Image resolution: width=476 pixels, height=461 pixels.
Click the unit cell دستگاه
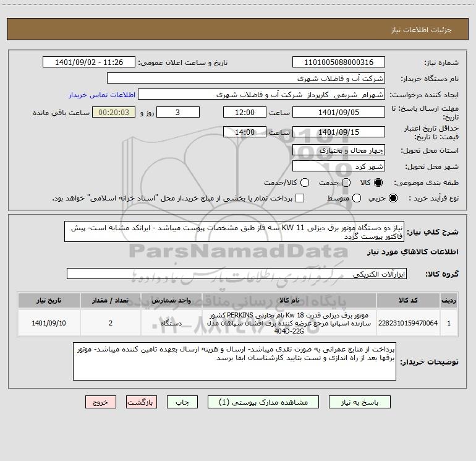171,323
